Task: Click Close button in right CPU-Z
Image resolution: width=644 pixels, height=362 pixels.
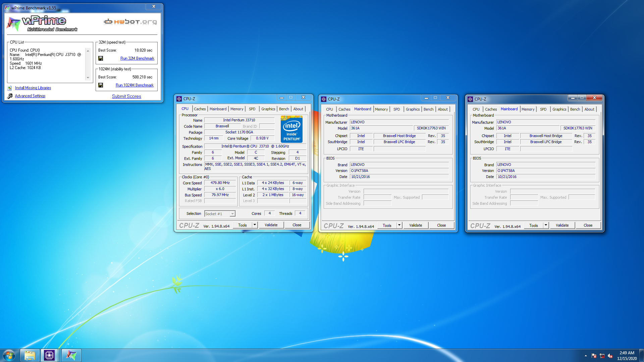Action: pos(588,225)
